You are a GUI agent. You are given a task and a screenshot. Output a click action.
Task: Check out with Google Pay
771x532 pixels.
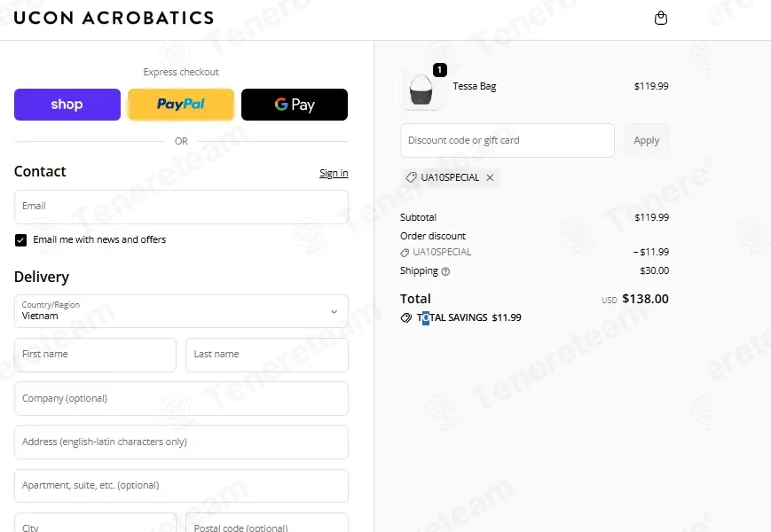click(295, 105)
